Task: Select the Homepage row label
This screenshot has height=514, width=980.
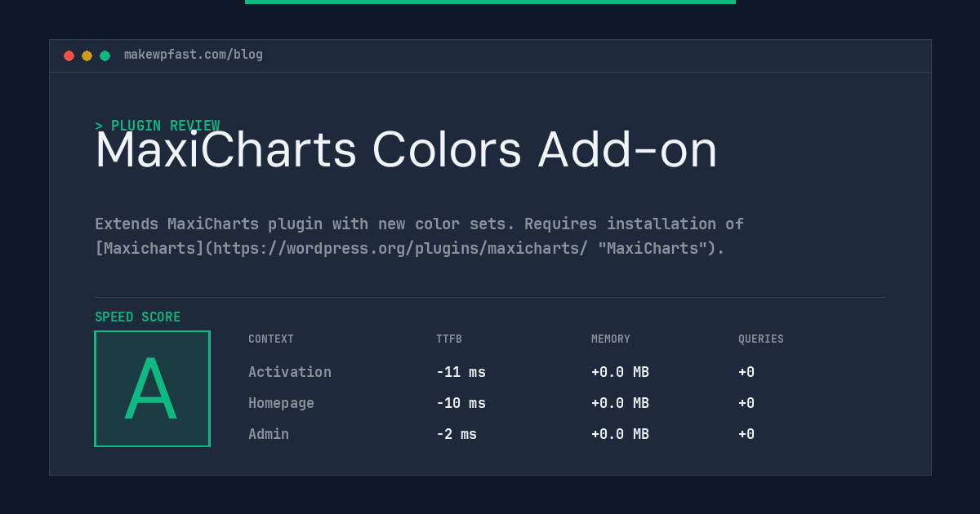Action: pyautogui.click(x=281, y=403)
